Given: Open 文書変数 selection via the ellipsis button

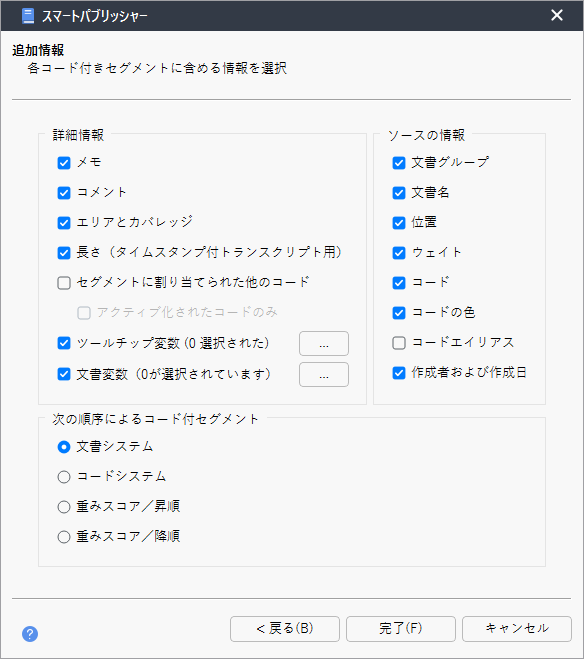Looking at the screenshot, I should point(324,374).
